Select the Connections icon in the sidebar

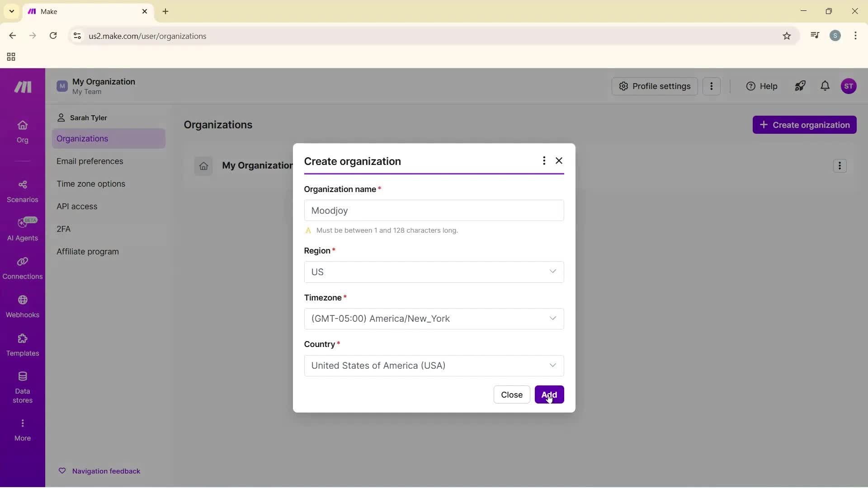pos(22,267)
